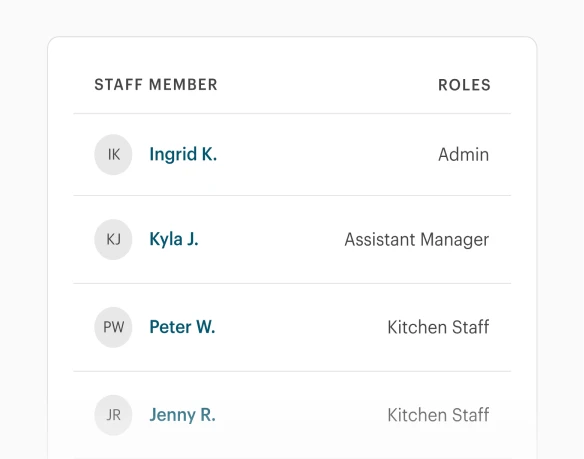Click the KJ avatar circle
The image size is (584, 459).
point(113,239)
